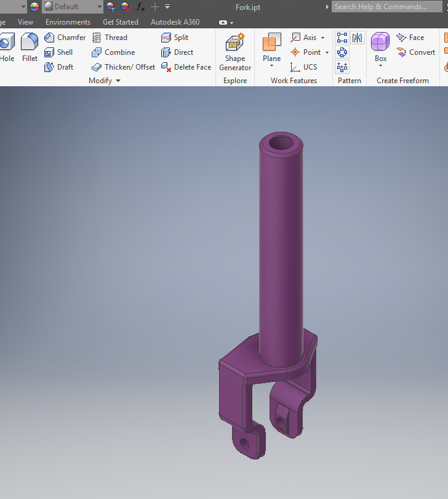Expand the Axis options arrow
The width and height of the screenshot is (448, 499).
322,38
